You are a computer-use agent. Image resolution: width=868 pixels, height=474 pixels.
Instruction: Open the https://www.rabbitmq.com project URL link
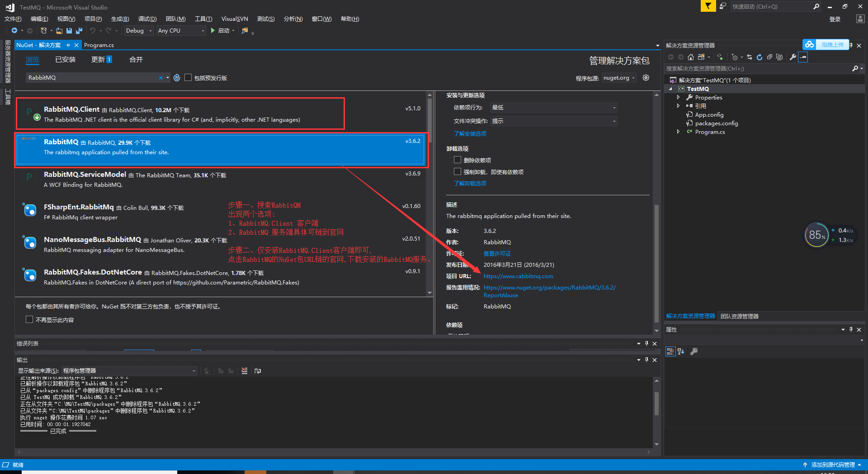tap(519, 276)
